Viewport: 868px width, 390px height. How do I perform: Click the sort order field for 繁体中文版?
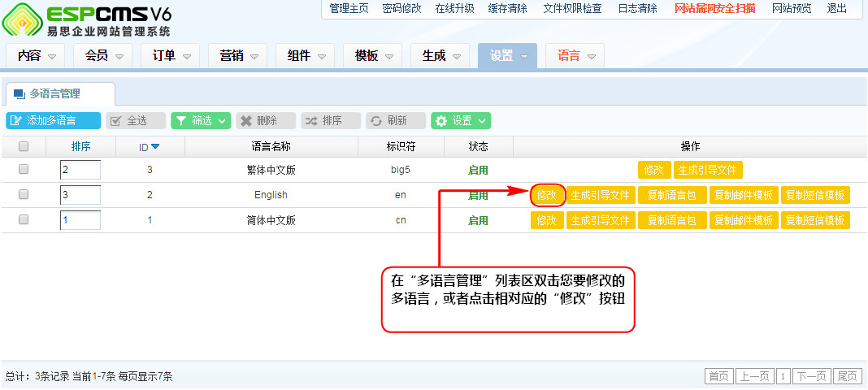[x=80, y=170]
